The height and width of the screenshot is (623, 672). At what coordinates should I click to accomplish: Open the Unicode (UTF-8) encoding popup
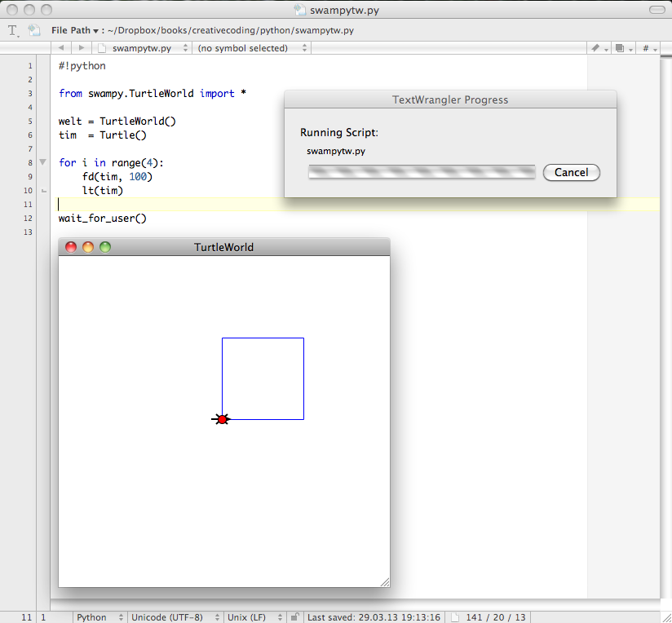click(x=175, y=617)
